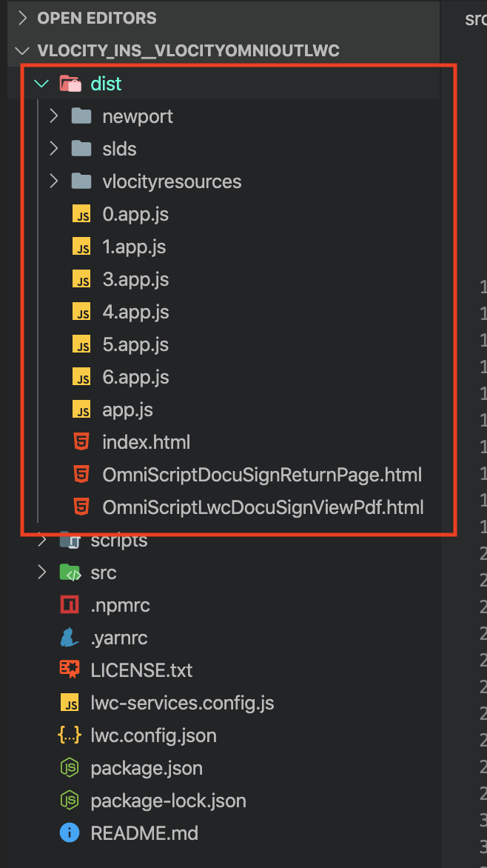Collapse the VLOCITY_INS__VLOCITYOMNIOUTLWC workspace chevron
487x868 pixels.
pos(23,51)
